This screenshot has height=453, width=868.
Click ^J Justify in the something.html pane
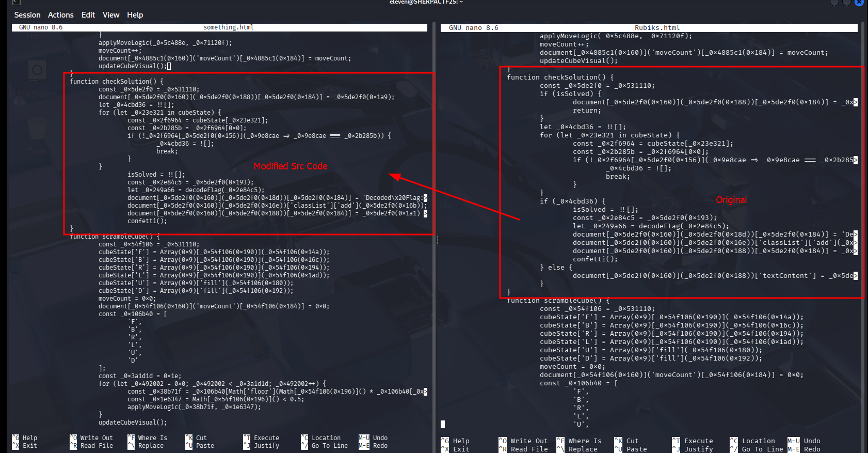pyautogui.click(x=261, y=446)
